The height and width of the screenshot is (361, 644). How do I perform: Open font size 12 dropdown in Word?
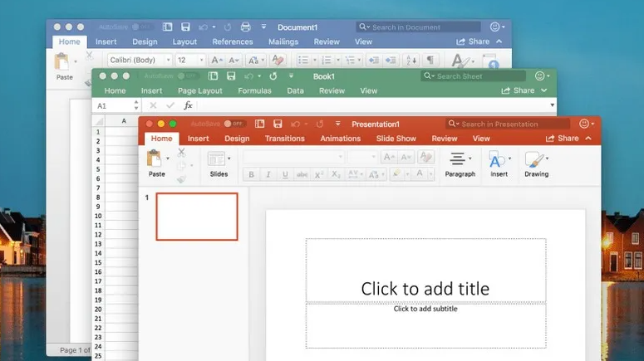(x=201, y=61)
